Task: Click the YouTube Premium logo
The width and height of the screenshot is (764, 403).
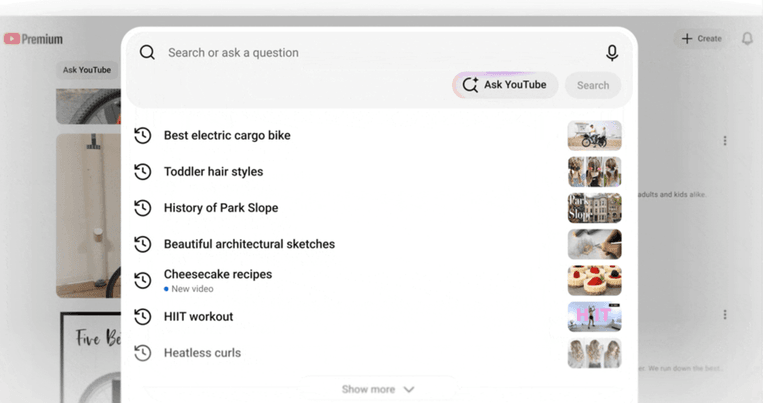Action: tap(33, 39)
